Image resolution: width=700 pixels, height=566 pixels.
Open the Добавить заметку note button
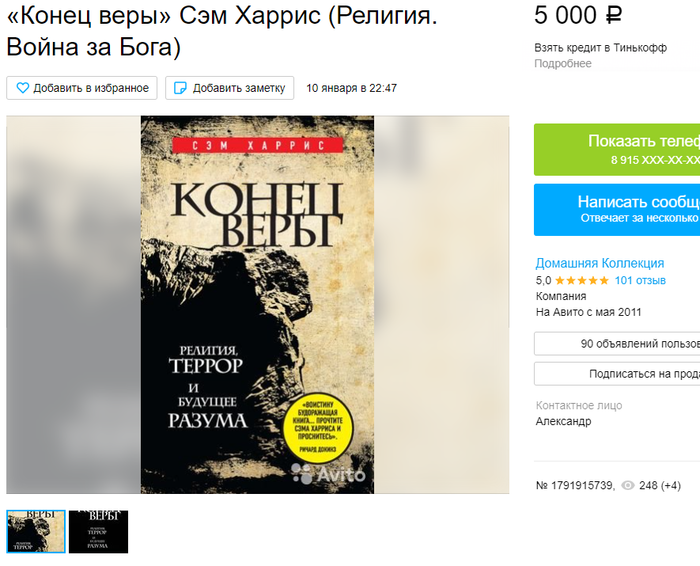click(229, 88)
